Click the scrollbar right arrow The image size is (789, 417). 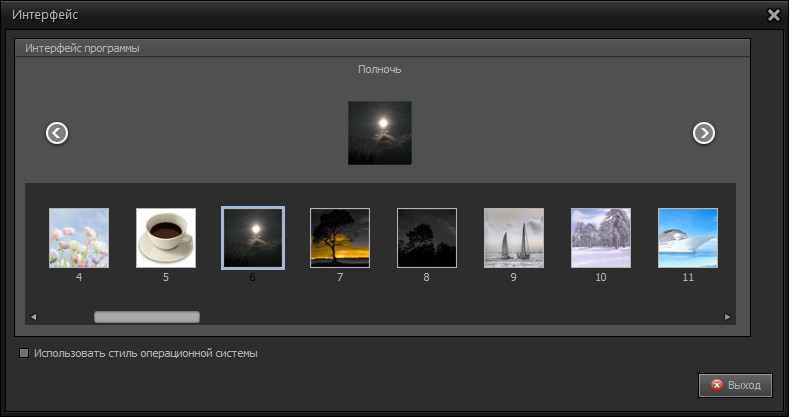tap(728, 317)
